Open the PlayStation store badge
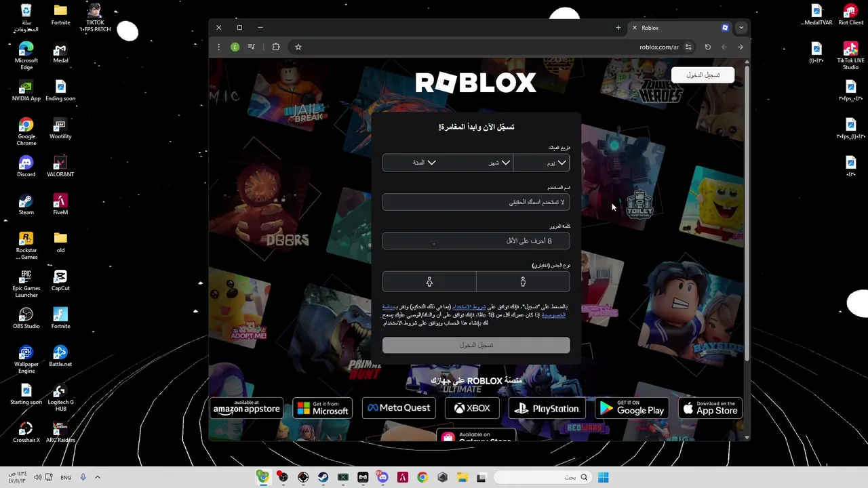Viewport: 868px width, 488px height. click(547, 408)
